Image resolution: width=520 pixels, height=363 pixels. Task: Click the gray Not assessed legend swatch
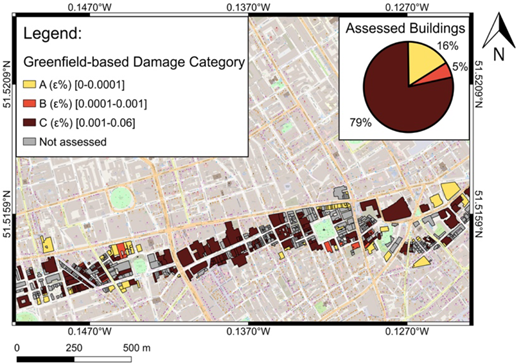pos(29,142)
